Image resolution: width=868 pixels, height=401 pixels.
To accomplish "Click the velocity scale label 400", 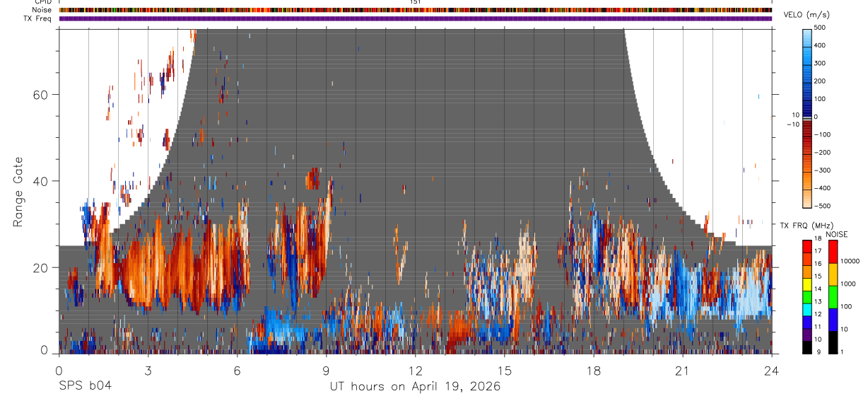I will coord(820,45).
